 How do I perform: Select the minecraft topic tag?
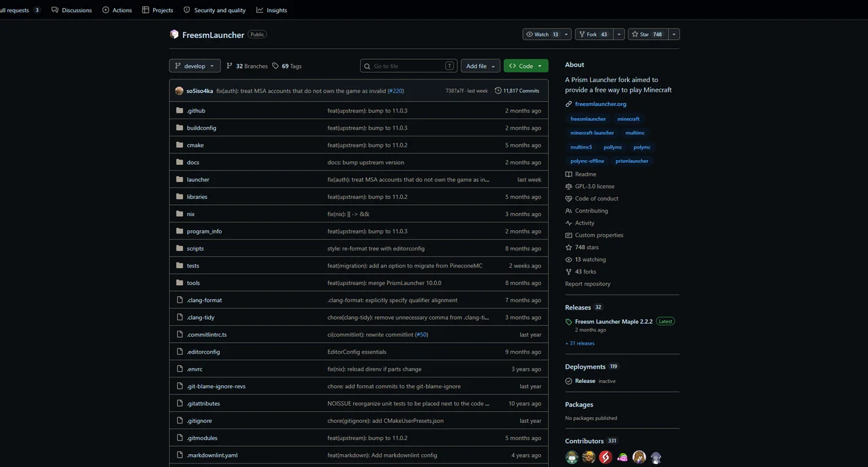pos(629,119)
